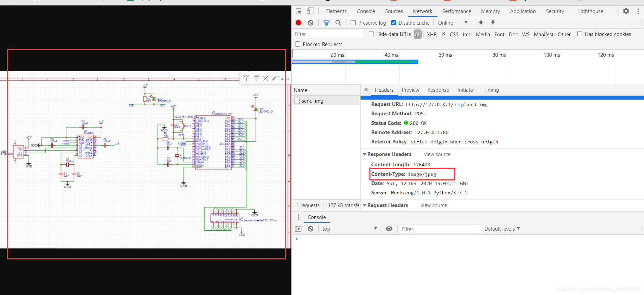Filter requests by Other type

[x=564, y=34]
